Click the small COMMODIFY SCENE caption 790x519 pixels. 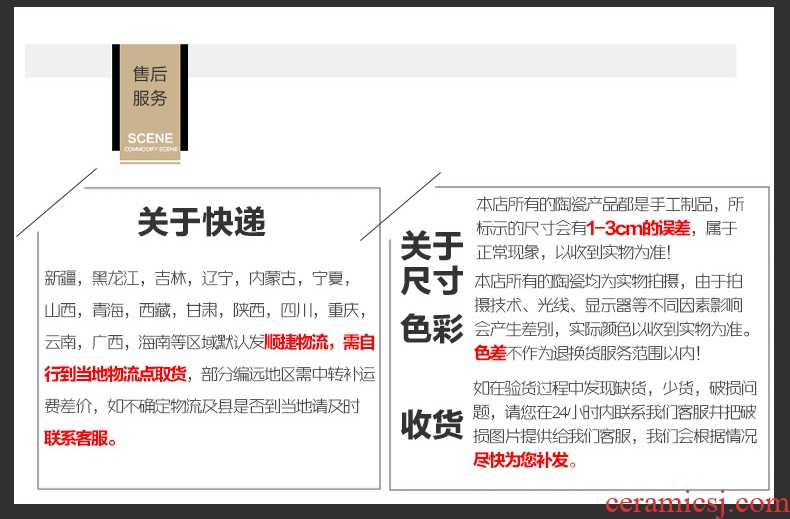150,148
